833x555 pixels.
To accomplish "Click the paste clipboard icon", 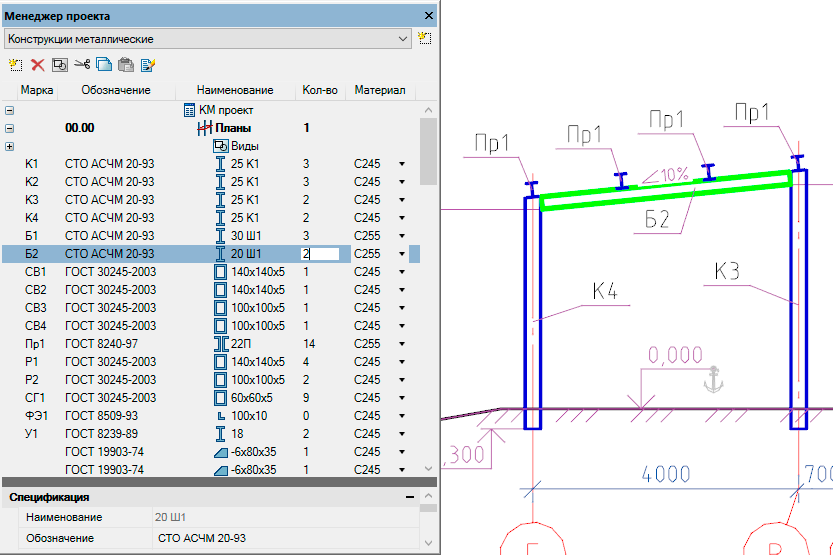I will (x=126, y=65).
